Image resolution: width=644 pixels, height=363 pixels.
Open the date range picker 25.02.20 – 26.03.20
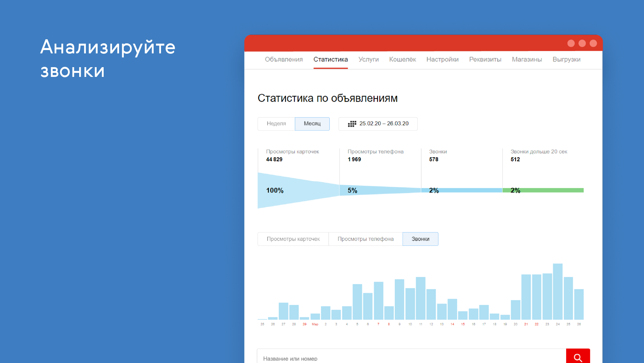point(378,124)
